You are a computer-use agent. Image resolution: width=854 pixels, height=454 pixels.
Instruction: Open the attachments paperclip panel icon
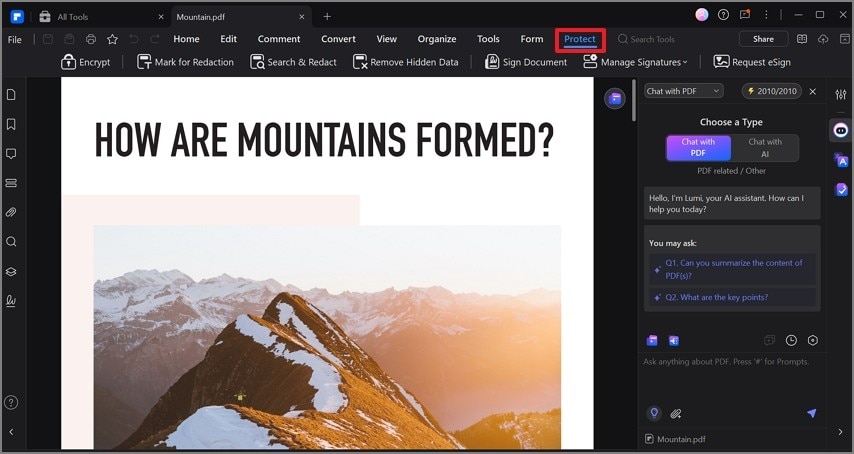point(11,212)
